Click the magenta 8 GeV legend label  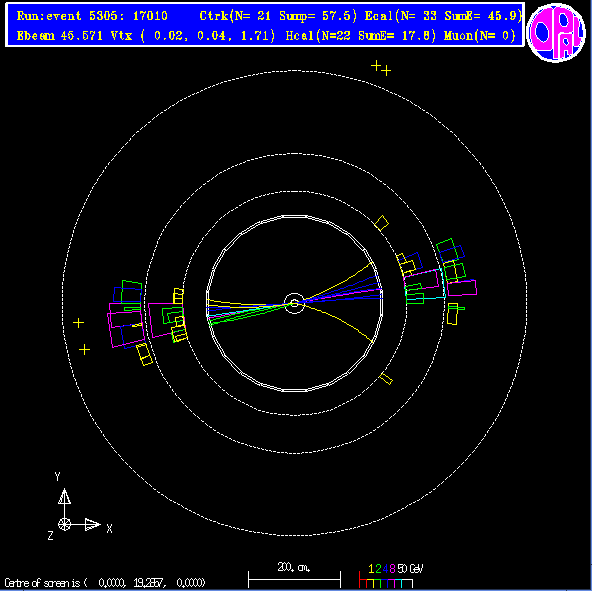pos(392,569)
